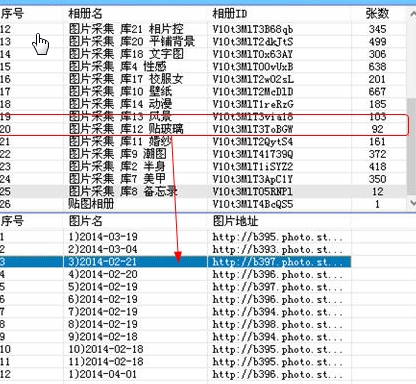Select image 5)2014-02-19
The width and height of the screenshot is (416, 384).
click(x=103, y=287)
